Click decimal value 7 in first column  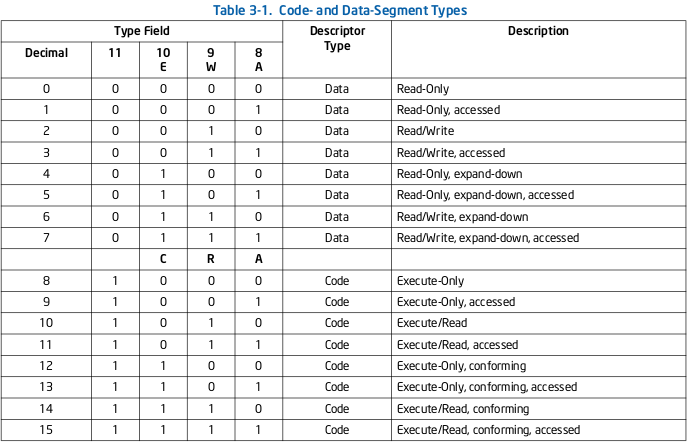tap(46, 238)
